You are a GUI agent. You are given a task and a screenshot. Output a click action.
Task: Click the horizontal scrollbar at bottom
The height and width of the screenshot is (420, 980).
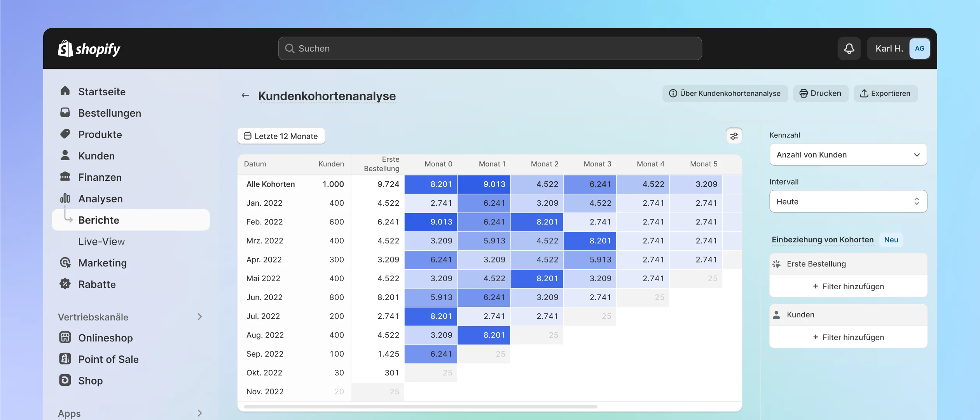pyautogui.click(x=419, y=406)
